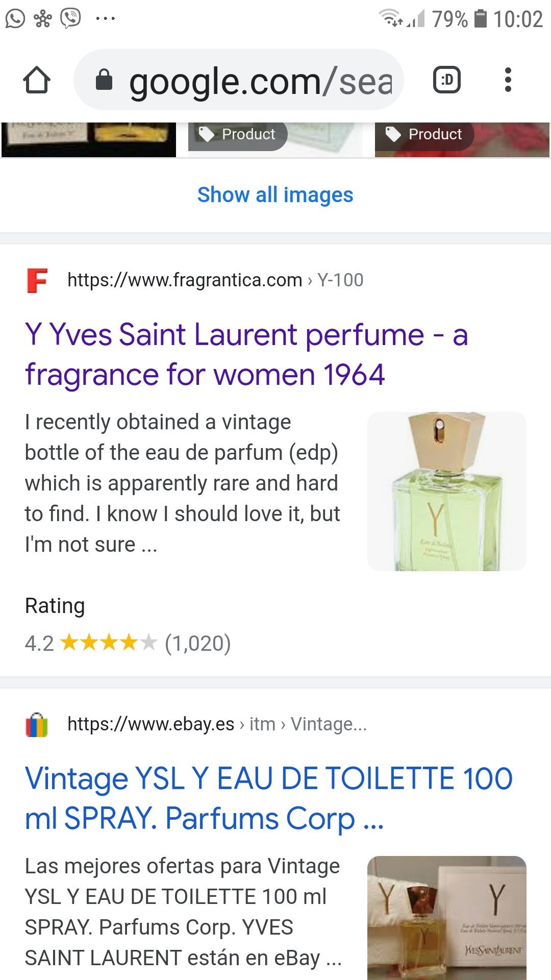Tap the right Product-tagged red image
The image size is (551, 980).
(462, 139)
